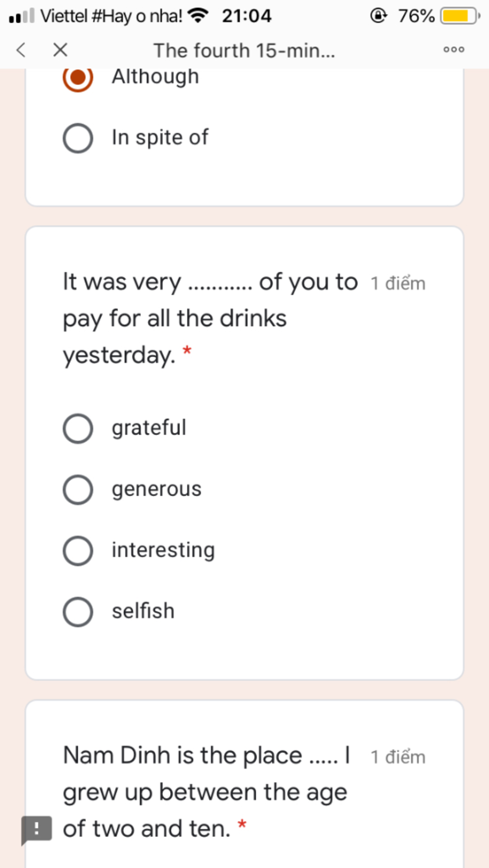Choose 'selfish' as the answer

coord(78,612)
